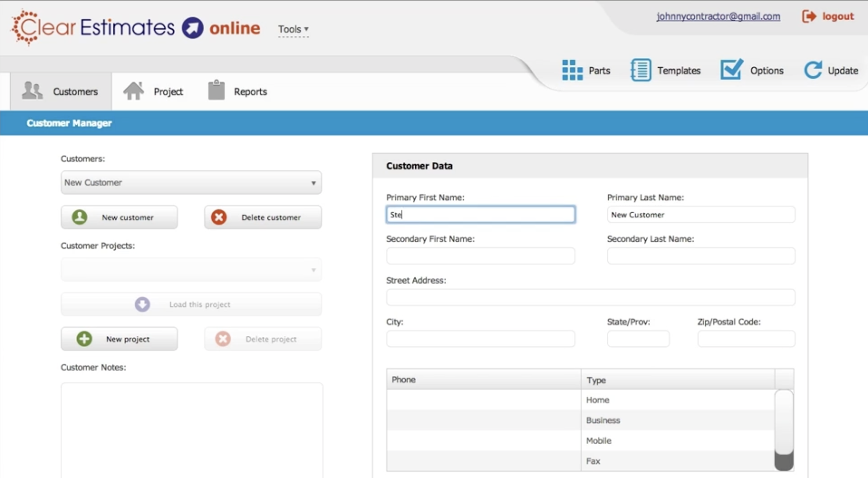Click the Reports clipboard icon
868x478 pixels.
pos(217,89)
